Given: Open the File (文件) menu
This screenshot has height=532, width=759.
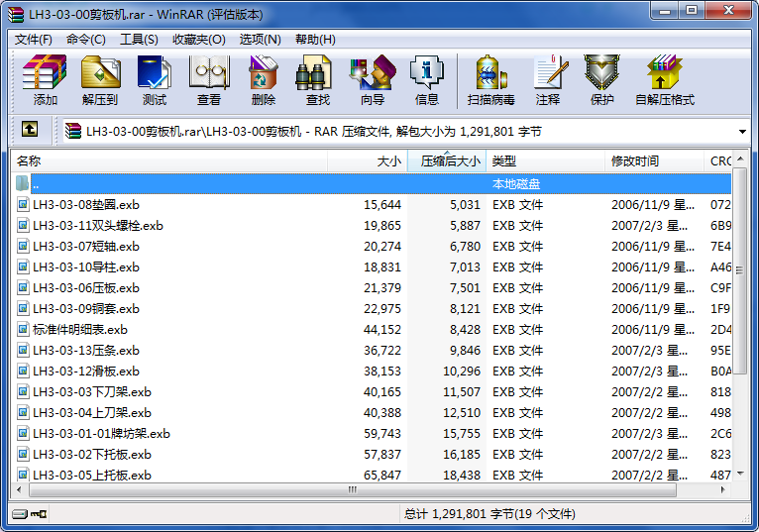Looking at the screenshot, I should [34, 40].
